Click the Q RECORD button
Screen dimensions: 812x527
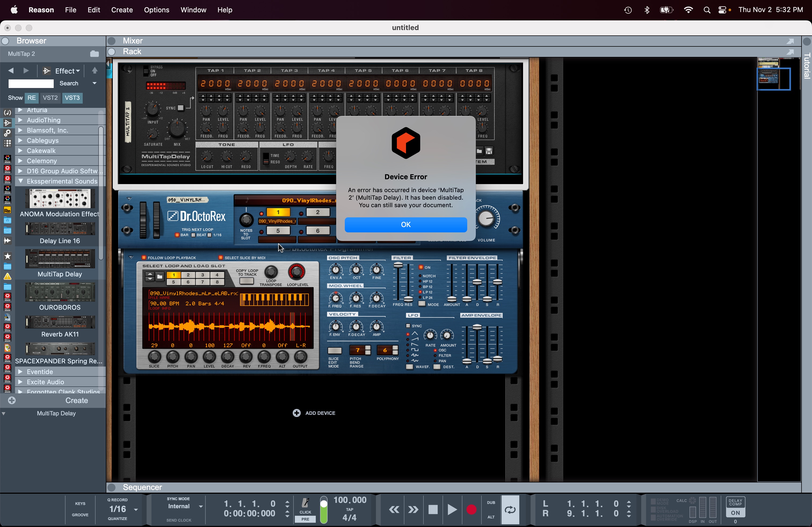117,500
